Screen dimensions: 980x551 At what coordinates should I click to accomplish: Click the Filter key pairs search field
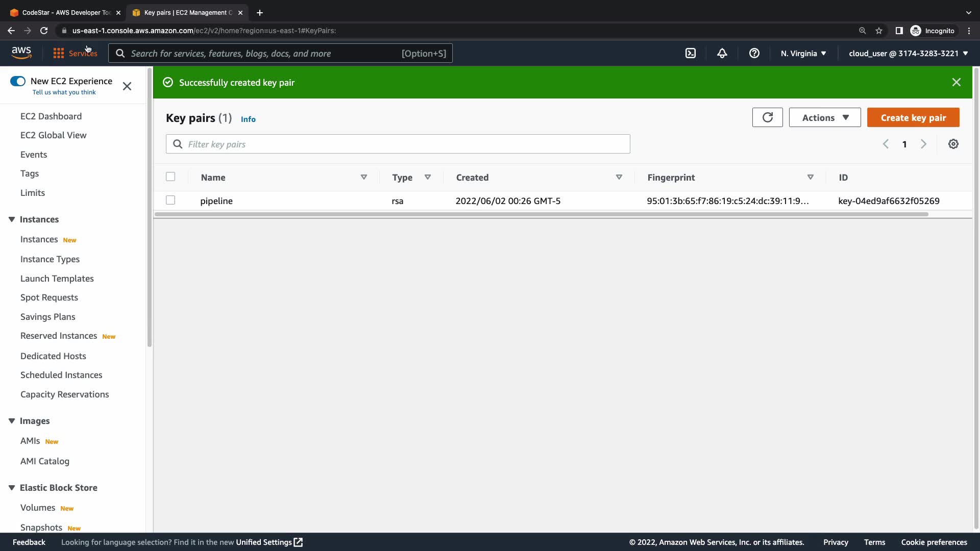tap(398, 144)
